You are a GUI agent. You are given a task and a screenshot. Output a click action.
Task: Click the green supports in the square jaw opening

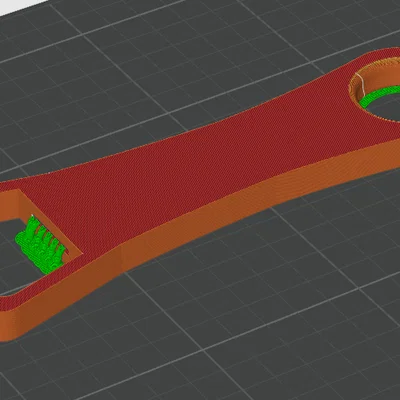click(42, 245)
